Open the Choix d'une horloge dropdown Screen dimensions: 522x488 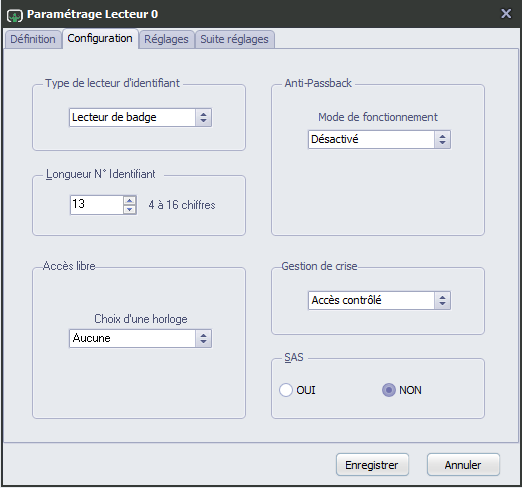pyautogui.click(x=140, y=339)
